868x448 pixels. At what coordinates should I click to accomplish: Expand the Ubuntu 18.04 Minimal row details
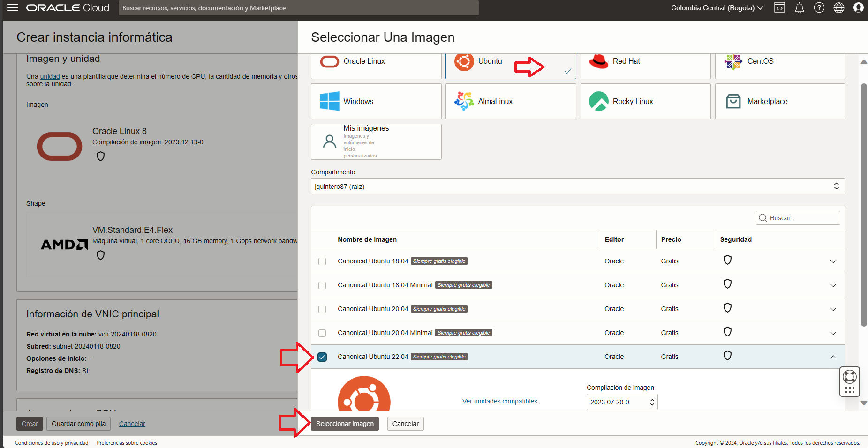pyautogui.click(x=833, y=285)
